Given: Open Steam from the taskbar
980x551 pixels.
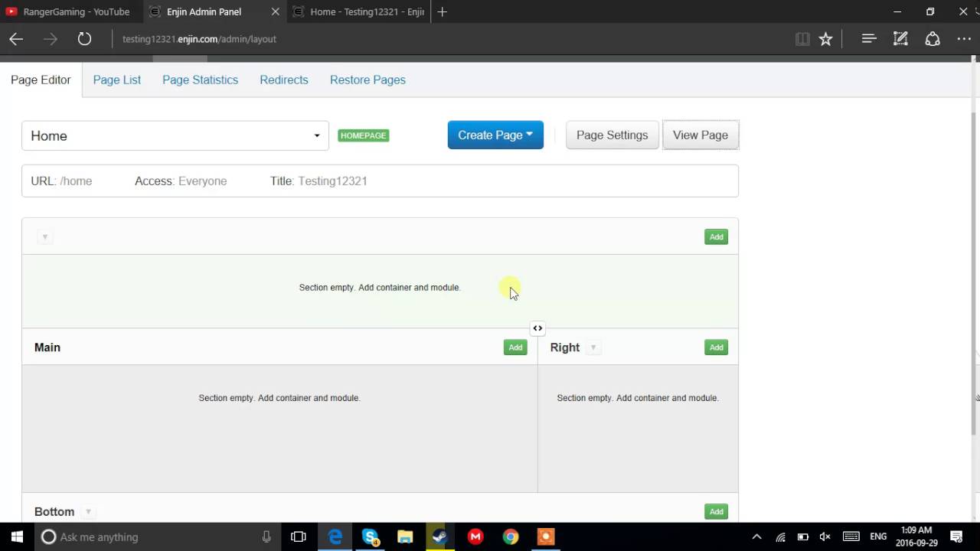Looking at the screenshot, I should point(440,536).
